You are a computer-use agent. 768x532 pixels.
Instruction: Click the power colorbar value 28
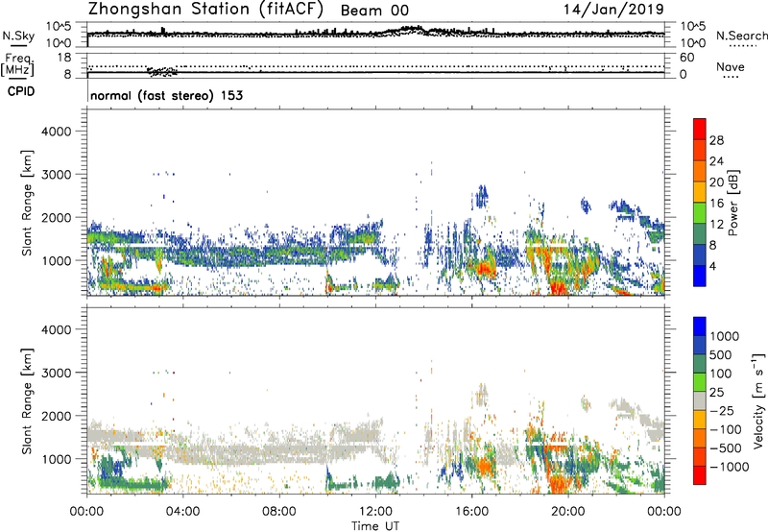[x=716, y=140]
